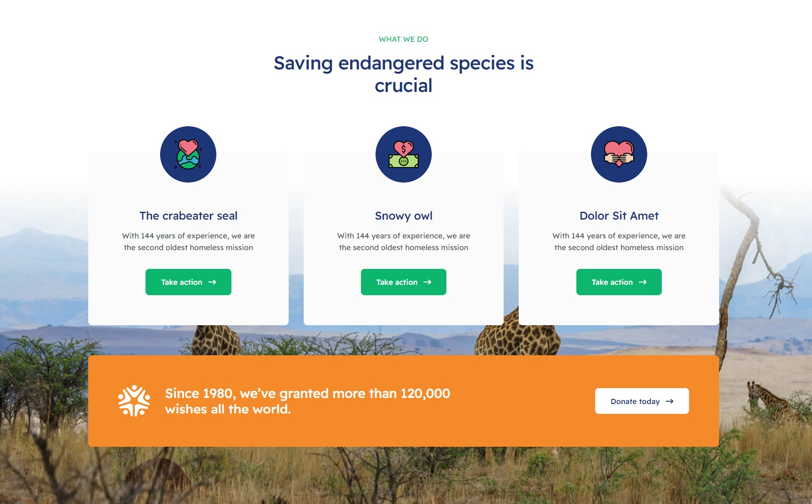Click the heart-on-globe icon above crabeater seal
The height and width of the screenshot is (504, 812).
(x=188, y=154)
